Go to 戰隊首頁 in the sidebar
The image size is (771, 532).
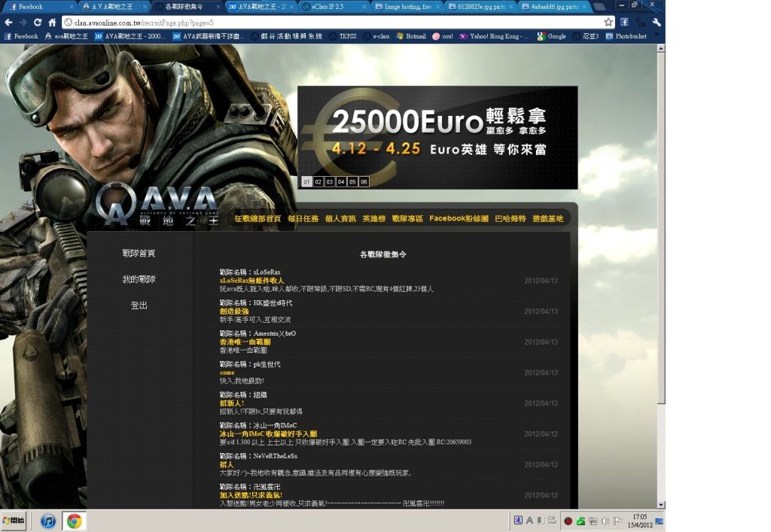[139, 253]
